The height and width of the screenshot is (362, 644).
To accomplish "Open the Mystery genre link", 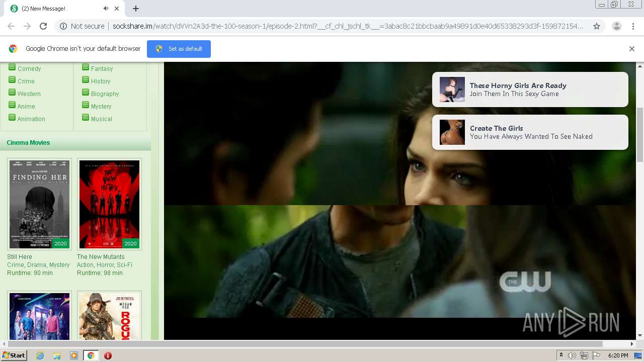I will click(x=101, y=107).
